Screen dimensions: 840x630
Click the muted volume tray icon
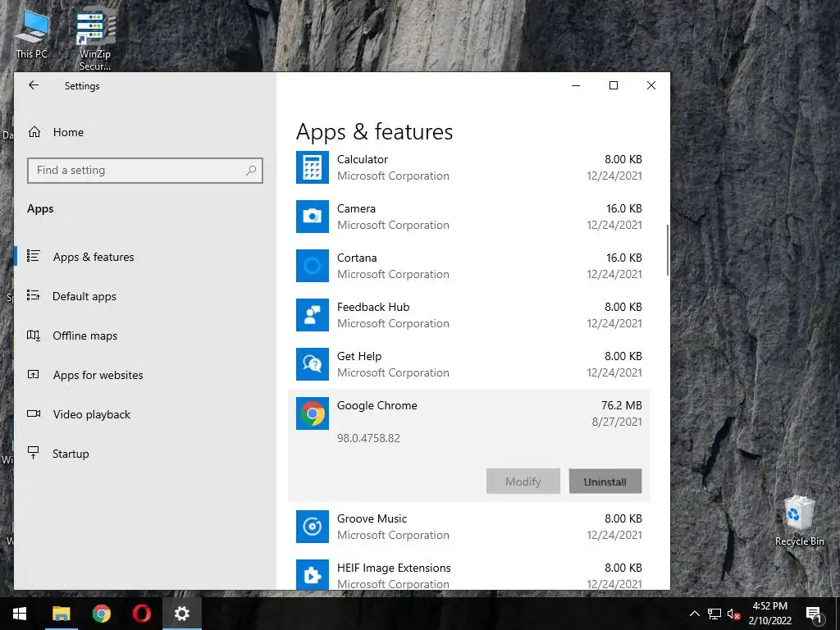tap(734, 614)
